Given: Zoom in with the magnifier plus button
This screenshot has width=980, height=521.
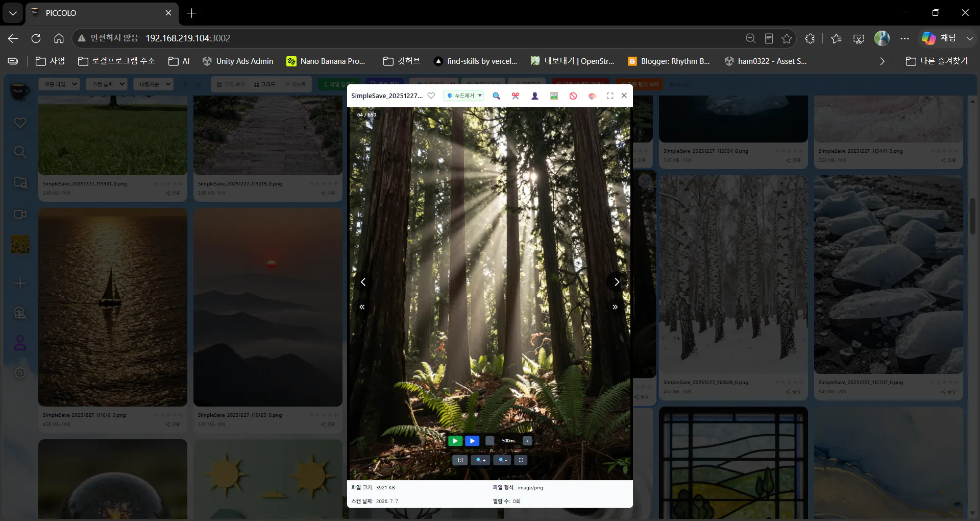Looking at the screenshot, I should pos(480,460).
